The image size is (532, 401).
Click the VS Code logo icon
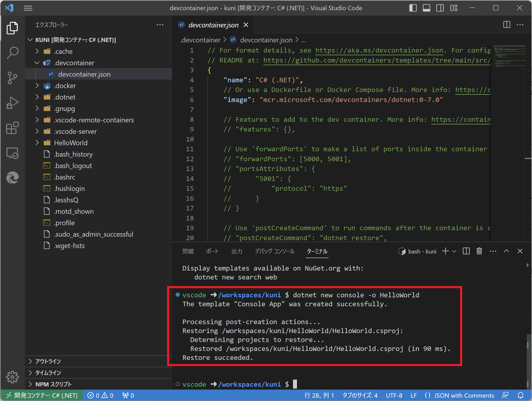pos(9,8)
